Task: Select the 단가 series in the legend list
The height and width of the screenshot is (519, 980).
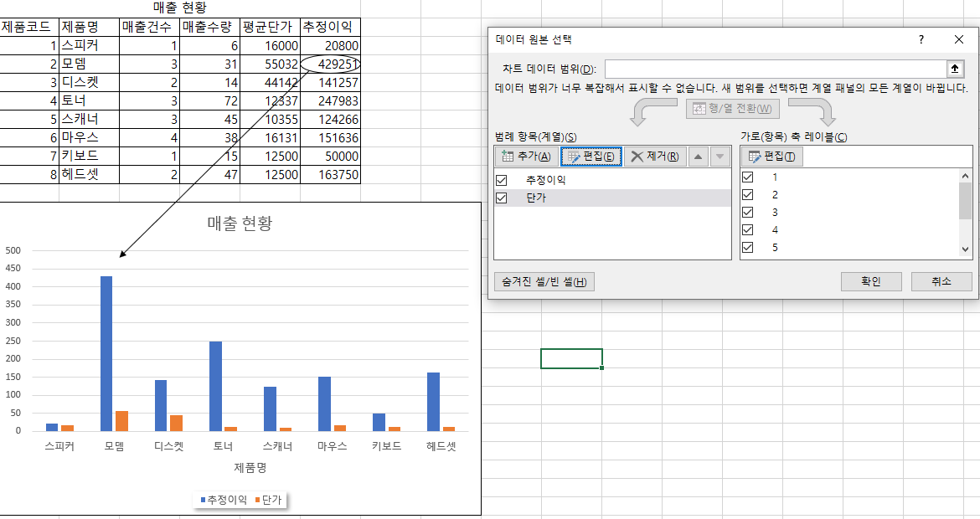Action: point(536,198)
